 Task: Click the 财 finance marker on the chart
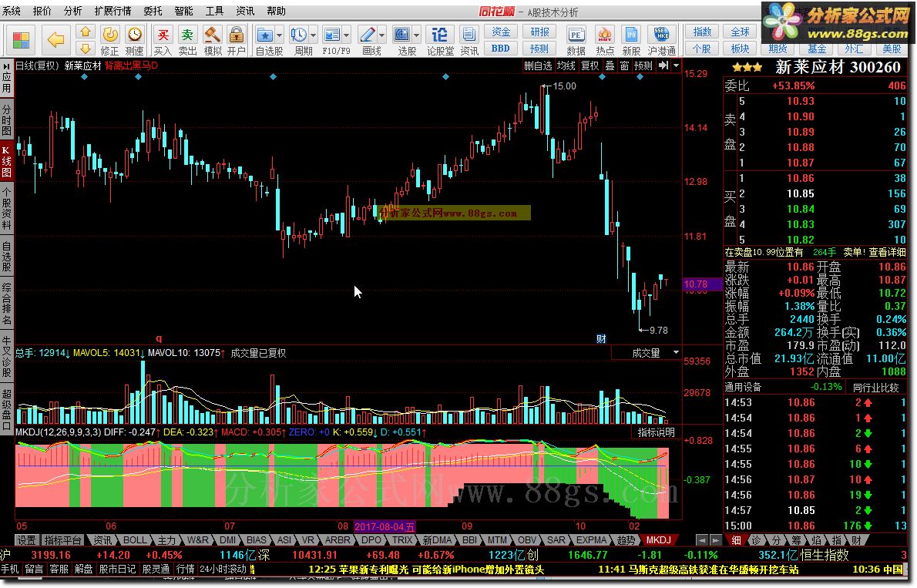tap(601, 339)
